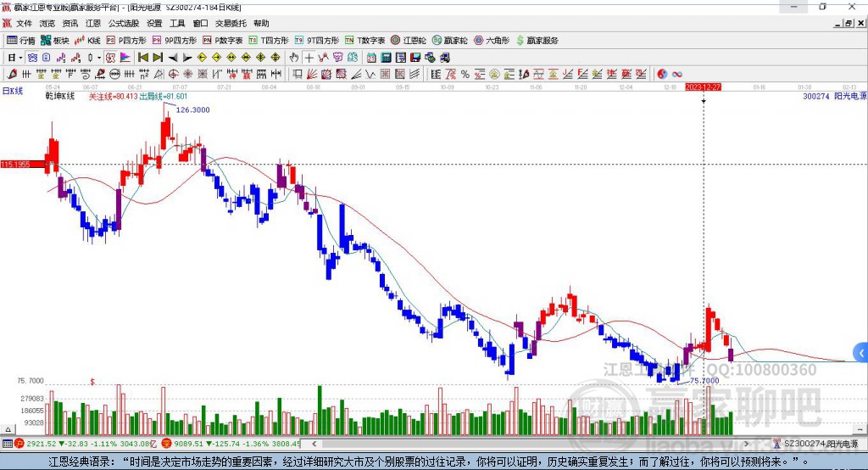Click the 日K线 label at chart corner
The image size is (868, 470).
click(13, 92)
